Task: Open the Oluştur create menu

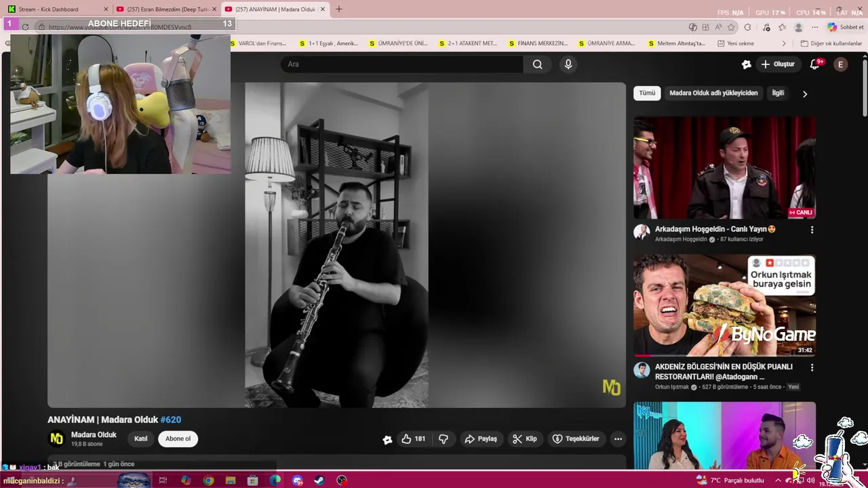Action: click(777, 64)
